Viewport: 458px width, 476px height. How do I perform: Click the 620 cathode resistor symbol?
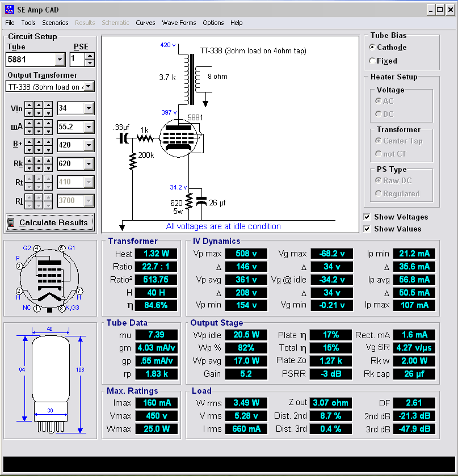(188, 201)
